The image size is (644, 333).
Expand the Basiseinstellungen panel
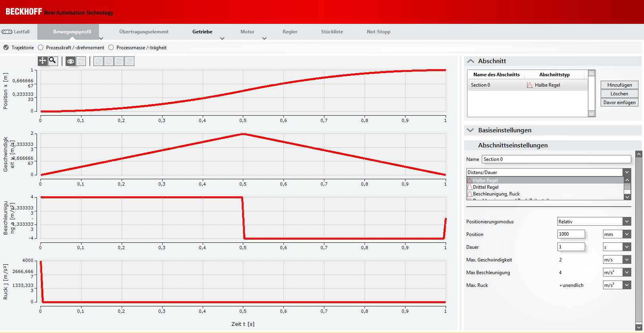tap(471, 130)
